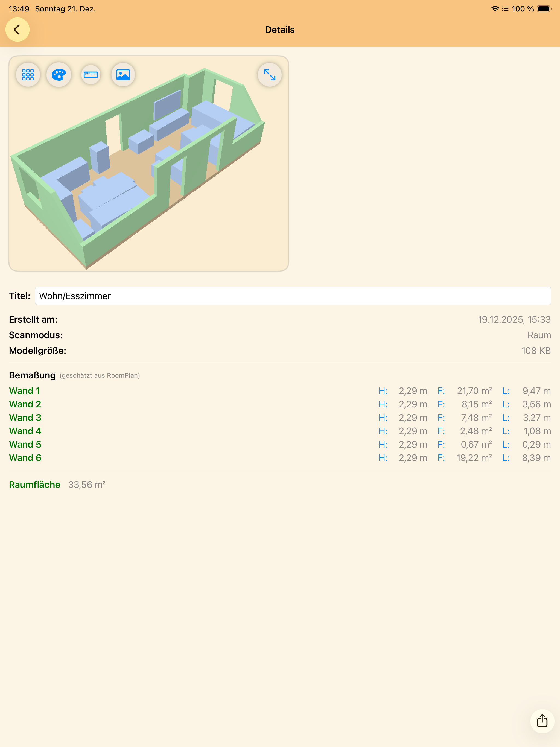Select Wand 6 row label
Screen dimensions: 560x747
tap(25, 458)
